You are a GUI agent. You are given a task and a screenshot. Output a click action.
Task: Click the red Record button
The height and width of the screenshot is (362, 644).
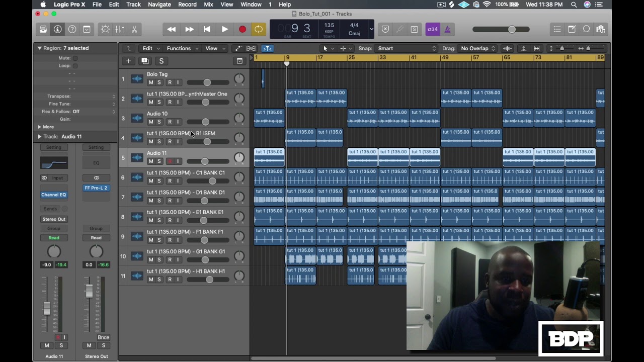(x=242, y=29)
